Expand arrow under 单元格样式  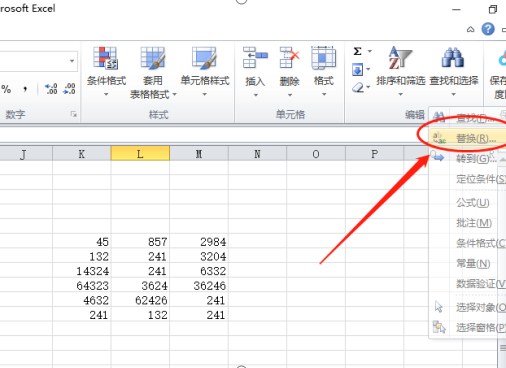coord(205,95)
